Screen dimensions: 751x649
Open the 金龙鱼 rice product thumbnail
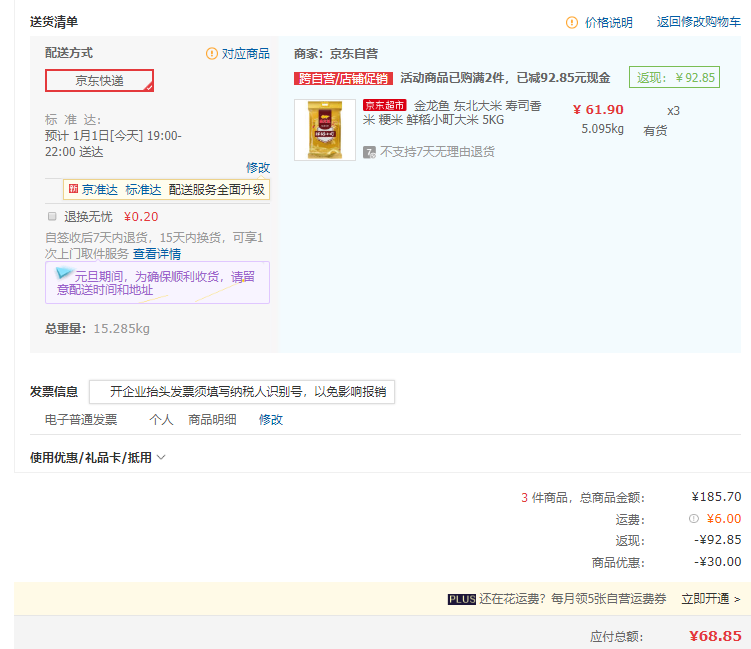click(325, 130)
